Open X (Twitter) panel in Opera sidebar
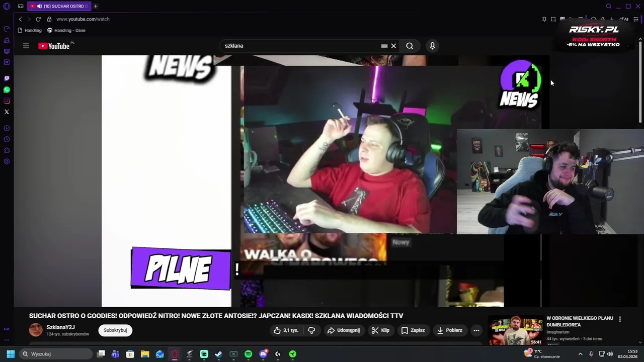 coord(7,112)
